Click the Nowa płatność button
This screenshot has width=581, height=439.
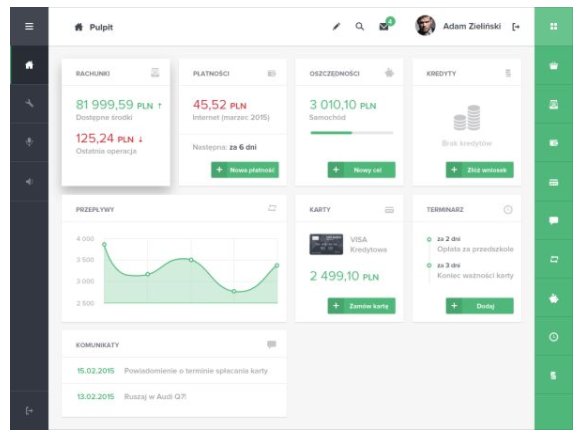point(245,170)
